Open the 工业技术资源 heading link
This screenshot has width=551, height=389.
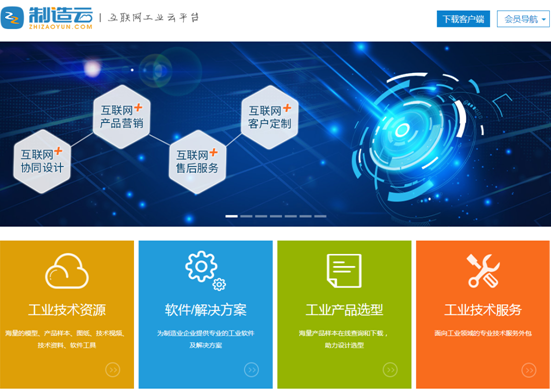pos(67,310)
